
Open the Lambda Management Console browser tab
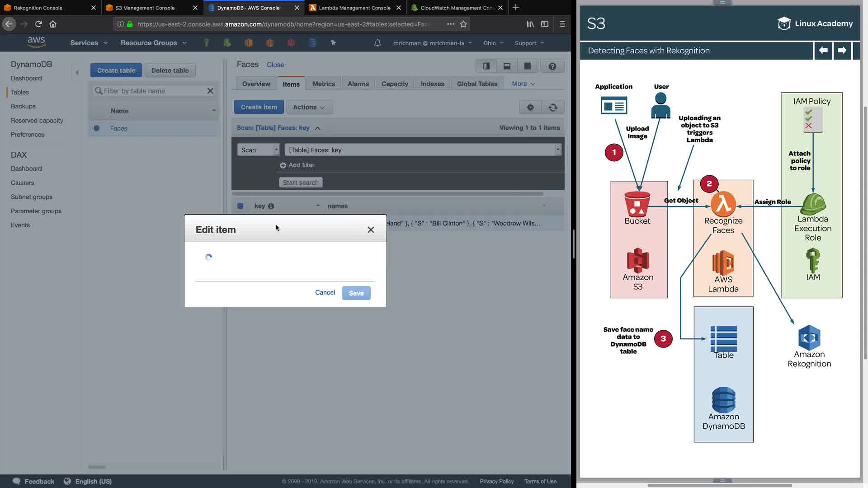coord(354,8)
